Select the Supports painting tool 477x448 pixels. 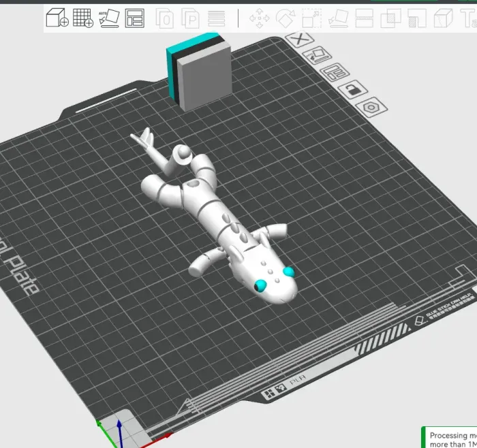tap(417, 18)
